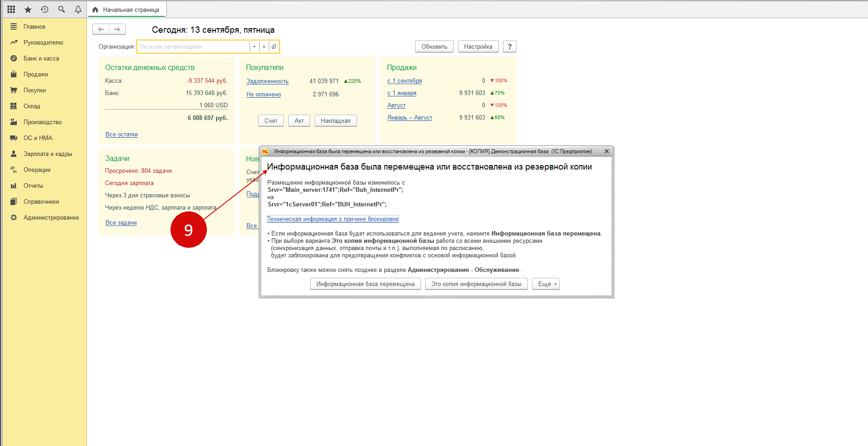868x446 pixels.
Task: Open the Отчеты section
Action: (33, 185)
